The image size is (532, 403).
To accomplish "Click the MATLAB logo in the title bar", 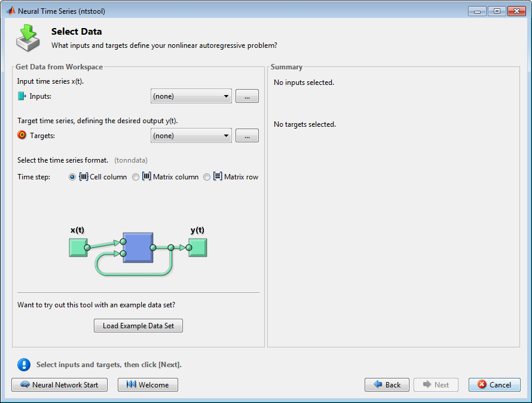I will pos(11,11).
